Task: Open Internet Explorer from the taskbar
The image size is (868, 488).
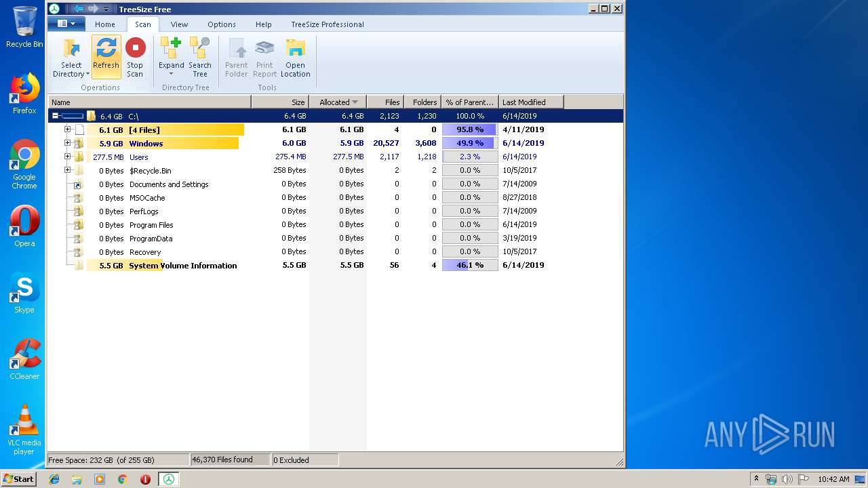Action: point(54,479)
